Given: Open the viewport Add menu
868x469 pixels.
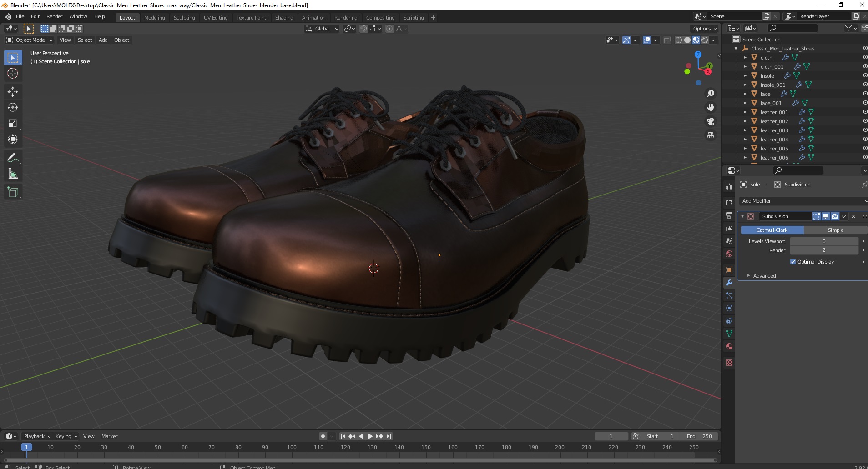Looking at the screenshot, I should [x=103, y=40].
